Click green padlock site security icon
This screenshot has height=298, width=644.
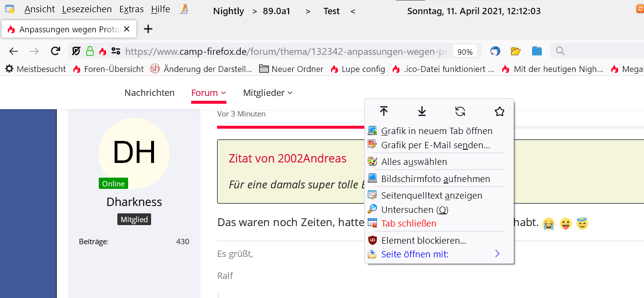click(x=89, y=51)
